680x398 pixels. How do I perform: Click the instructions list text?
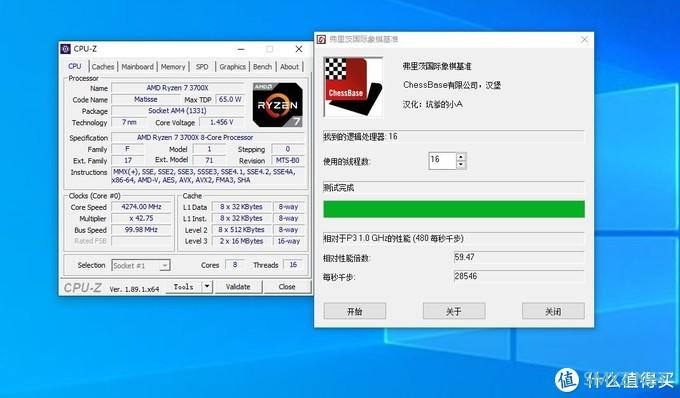pos(209,176)
